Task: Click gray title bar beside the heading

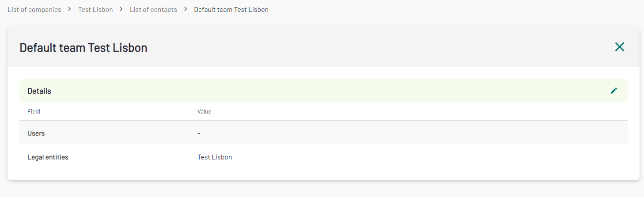Action: pyautogui.click(x=375, y=47)
